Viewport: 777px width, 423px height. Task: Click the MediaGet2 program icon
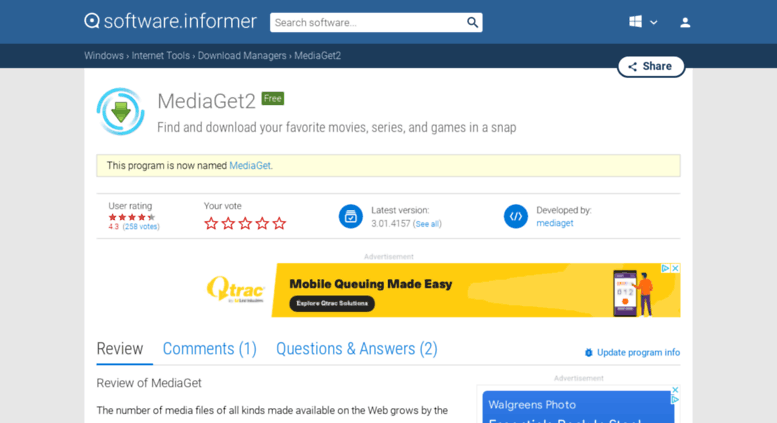pos(120,111)
